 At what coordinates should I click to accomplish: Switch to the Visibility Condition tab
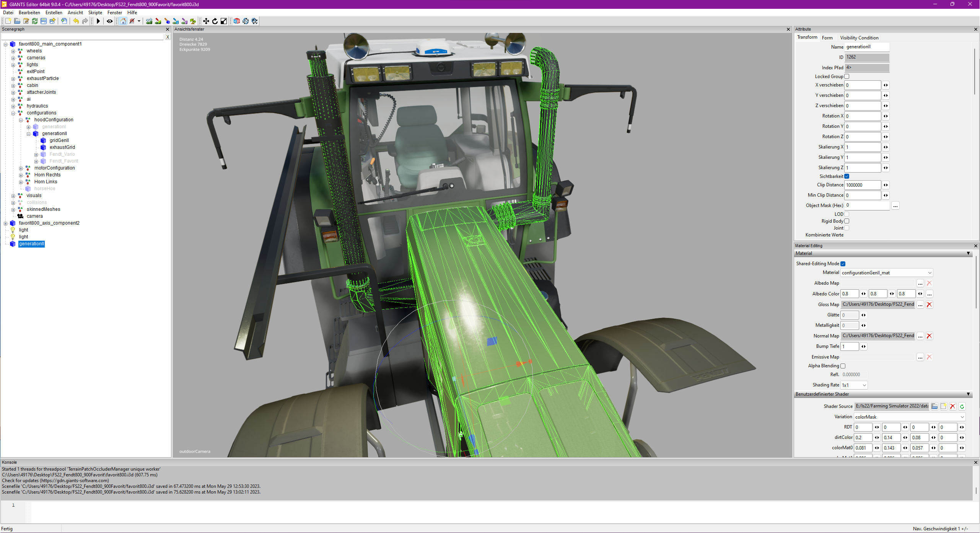pyautogui.click(x=859, y=37)
